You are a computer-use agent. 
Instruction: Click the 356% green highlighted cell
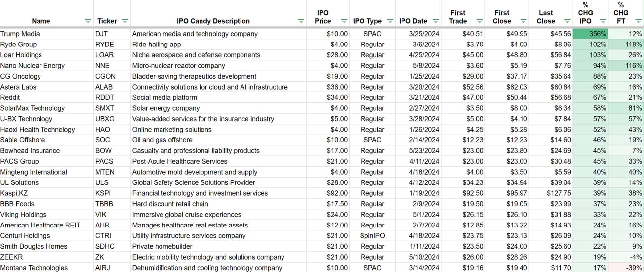click(591, 34)
